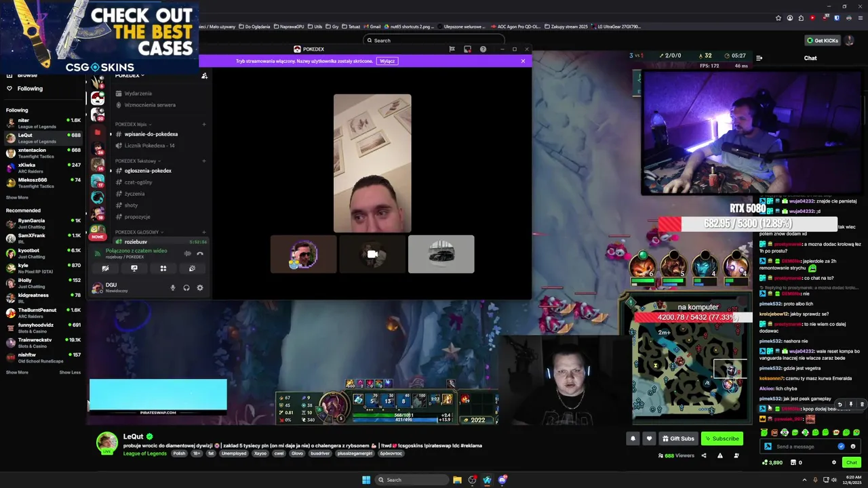
Task: Toggle Discord microphone mute
Action: pos(173,288)
